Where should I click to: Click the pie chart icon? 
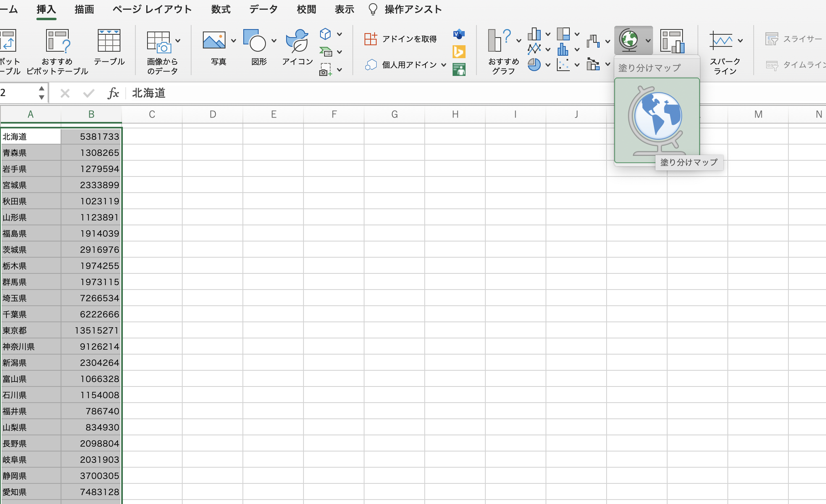pos(534,65)
